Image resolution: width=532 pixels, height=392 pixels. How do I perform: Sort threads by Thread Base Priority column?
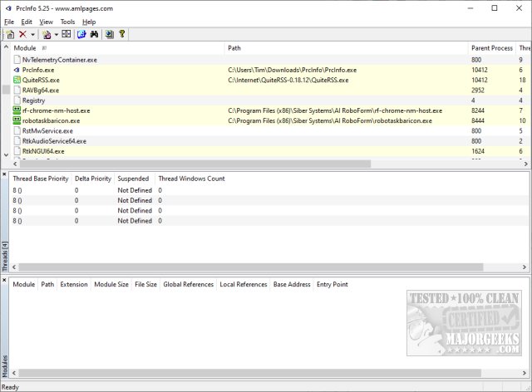[x=41, y=179]
